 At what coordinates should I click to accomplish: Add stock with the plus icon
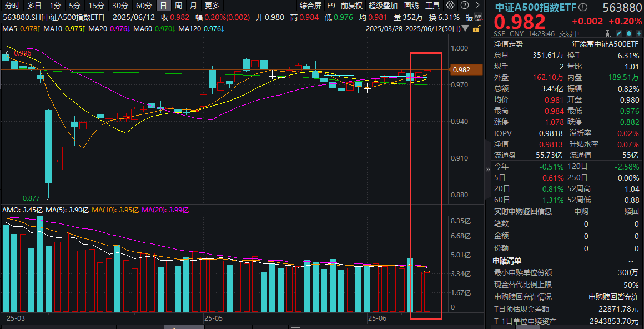click(x=638, y=33)
